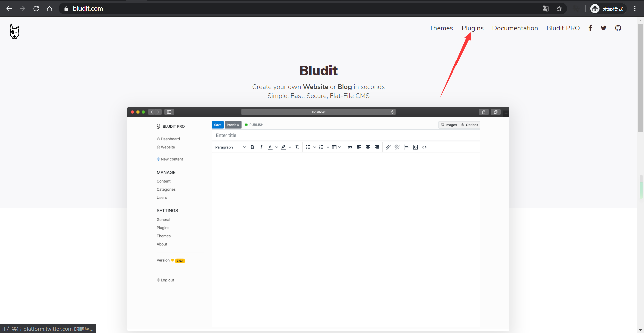Expand the highlight color dropdown arrow
The width and height of the screenshot is (644, 333).
(290, 147)
